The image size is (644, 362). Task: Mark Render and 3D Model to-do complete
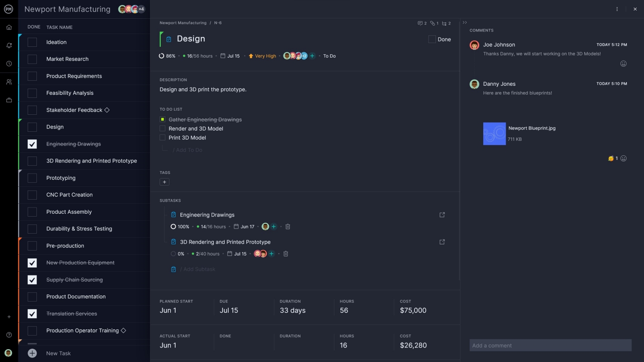[162, 128]
